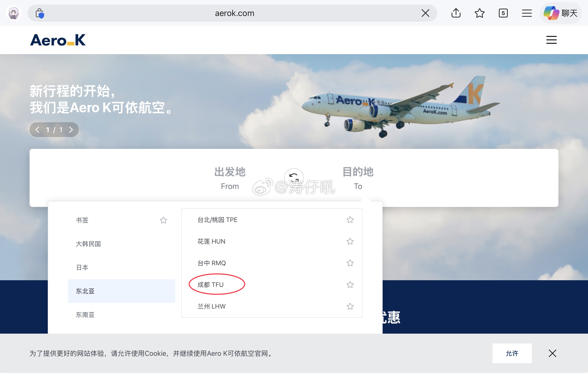Click the star beside 书签

click(163, 220)
